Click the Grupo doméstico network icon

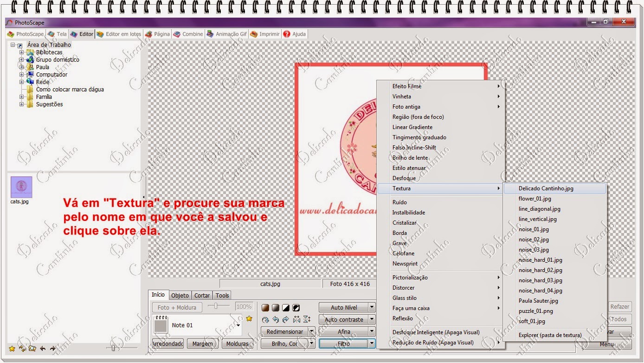pyautogui.click(x=30, y=59)
